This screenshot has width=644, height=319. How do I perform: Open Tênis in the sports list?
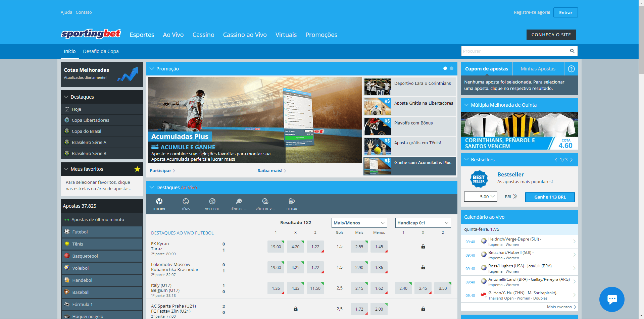[x=102, y=244]
